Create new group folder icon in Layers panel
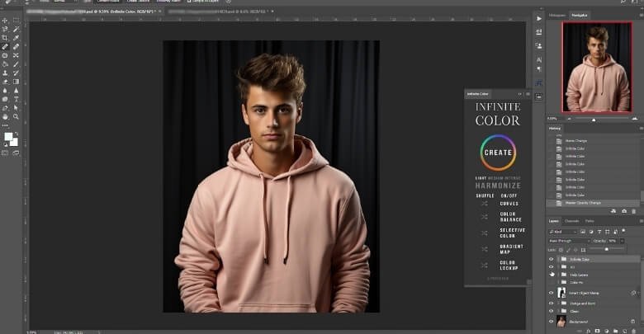 (615, 331)
